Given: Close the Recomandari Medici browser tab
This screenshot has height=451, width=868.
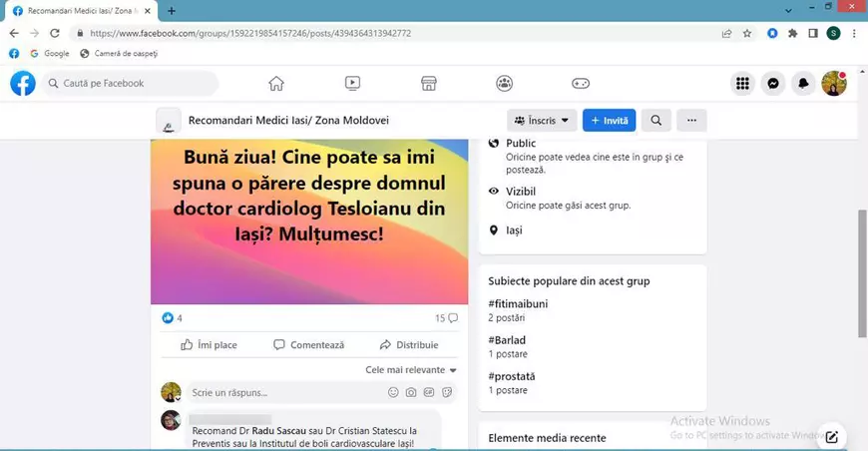Looking at the screenshot, I should click(148, 11).
